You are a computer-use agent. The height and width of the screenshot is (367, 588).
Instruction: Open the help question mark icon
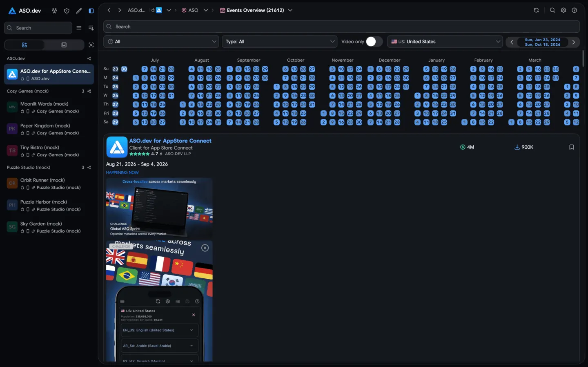575,10
